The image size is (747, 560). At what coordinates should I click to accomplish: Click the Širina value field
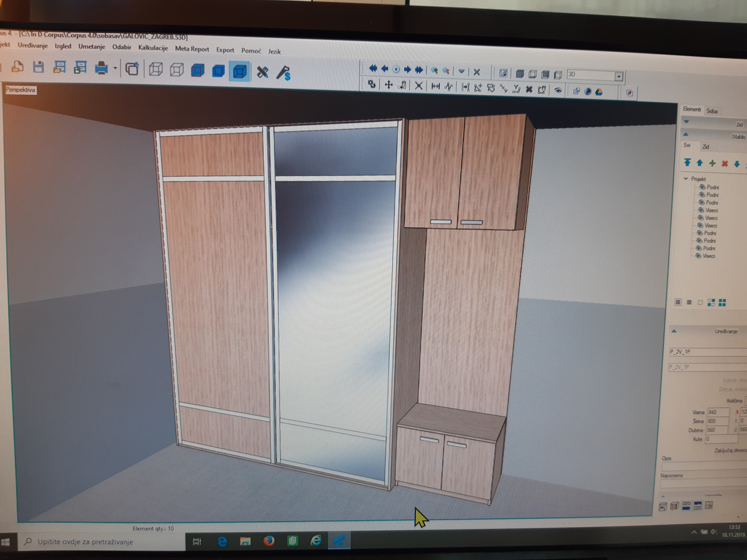click(x=718, y=421)
